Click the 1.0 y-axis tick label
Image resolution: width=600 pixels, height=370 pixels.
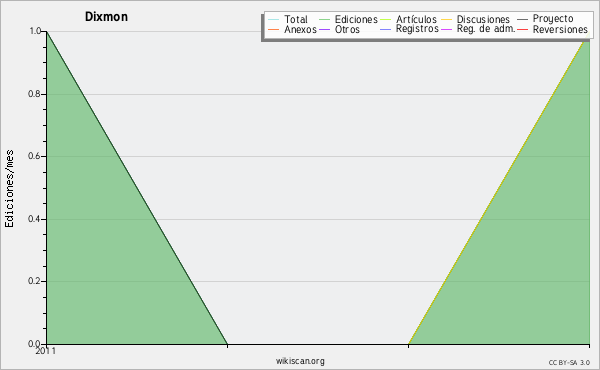[35, 31]
